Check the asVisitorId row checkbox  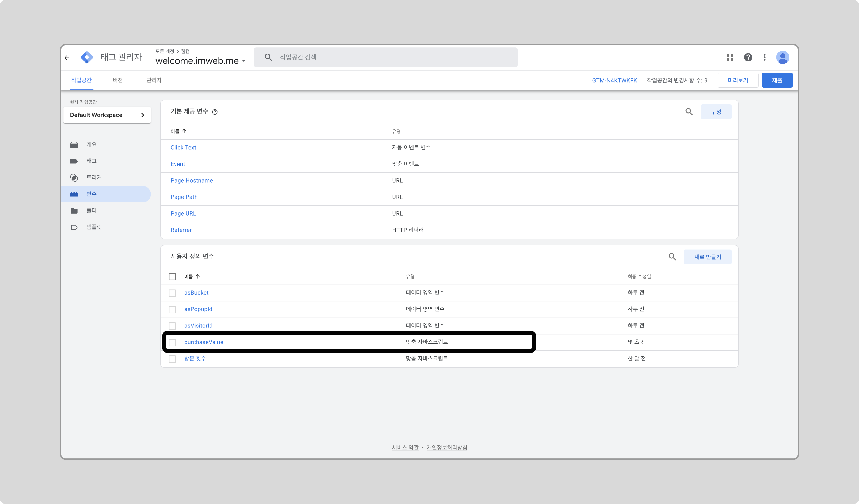click(x=172, y=326)
